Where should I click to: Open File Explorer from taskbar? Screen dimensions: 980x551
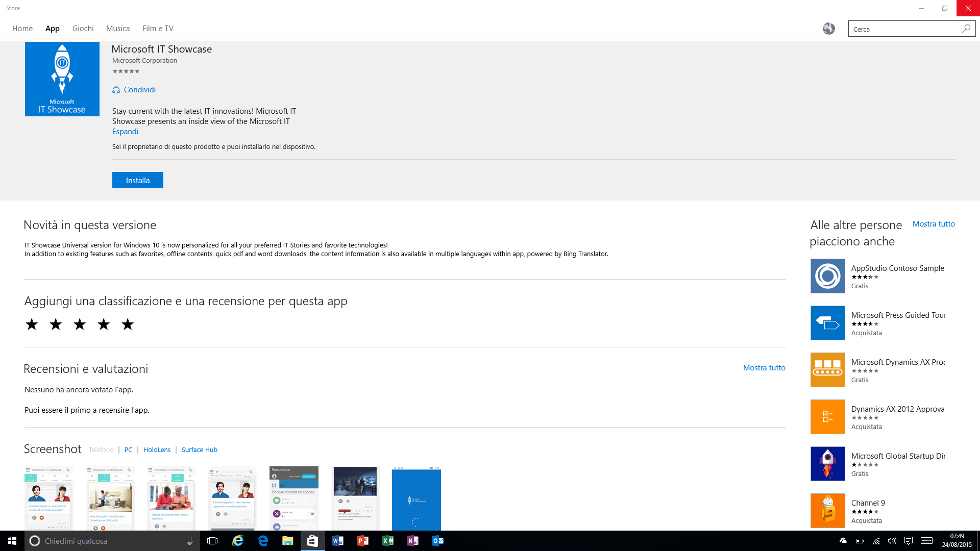[288, 541]
